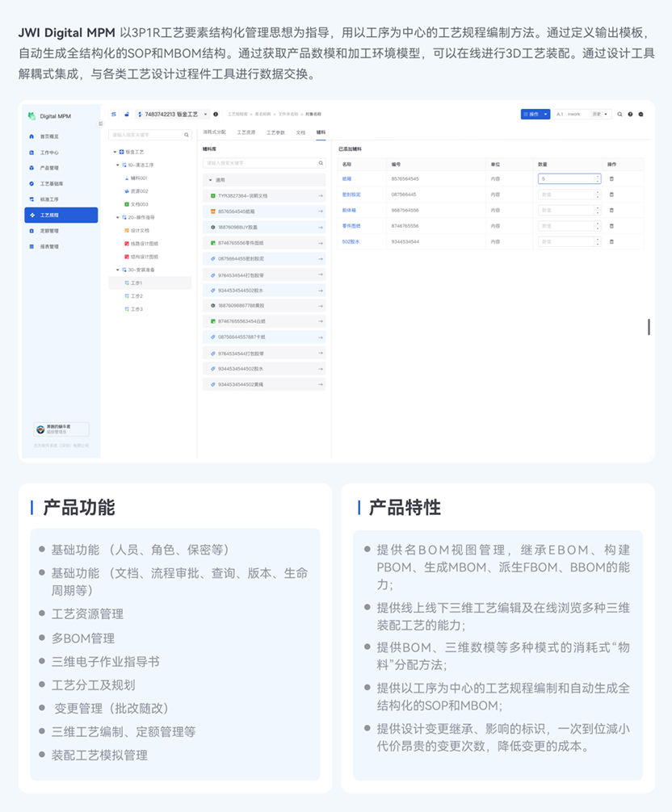Add 0875664455密封胶泥 using its arrow icon
672x812 pixels.
point(320,259)
